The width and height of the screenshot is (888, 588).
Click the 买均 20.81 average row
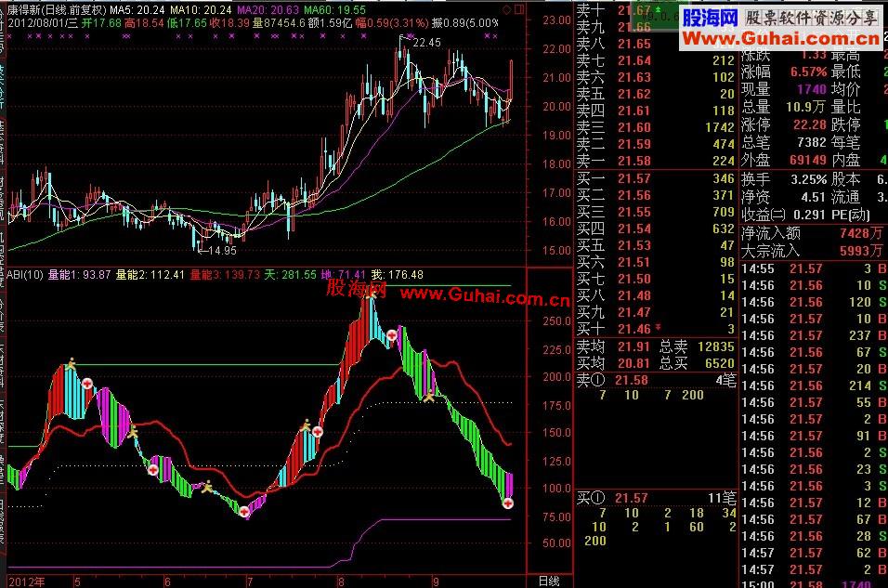[x=613, y=363]
